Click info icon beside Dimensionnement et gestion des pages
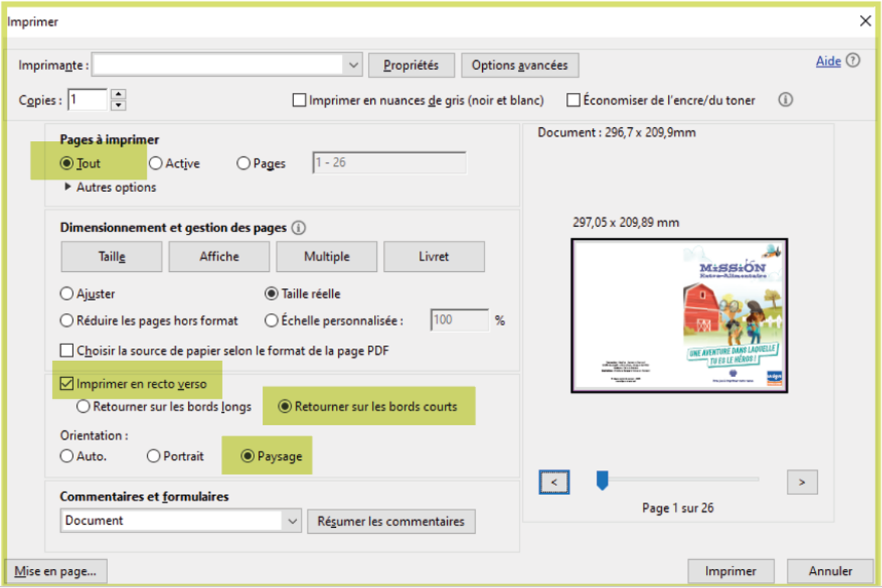 pyautogui.click(x=299, y=228)
